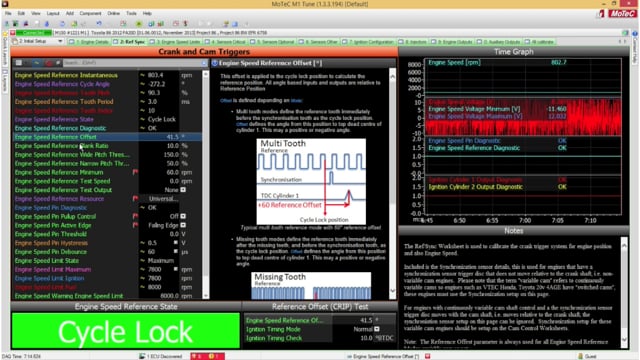Click the red circle icon above channel list
This screenshot has width=640, height=360.
pyautogui.click(x=49, y=63)
